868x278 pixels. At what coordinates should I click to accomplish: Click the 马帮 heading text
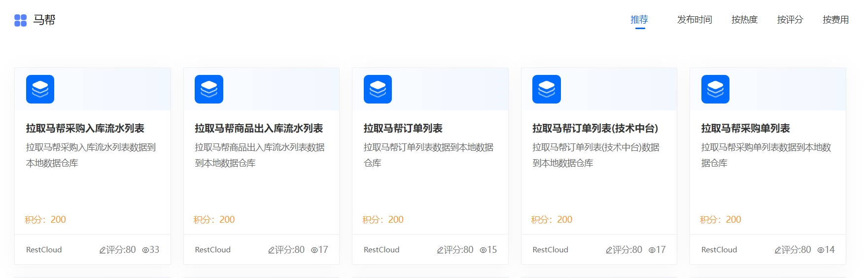click(x=44, y=20)
